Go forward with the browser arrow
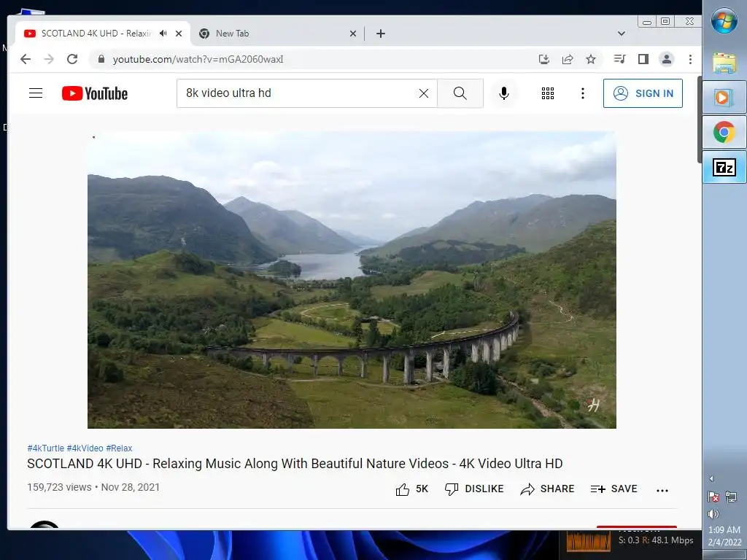This screenshot has height=560, width=747. click(49, 59)
